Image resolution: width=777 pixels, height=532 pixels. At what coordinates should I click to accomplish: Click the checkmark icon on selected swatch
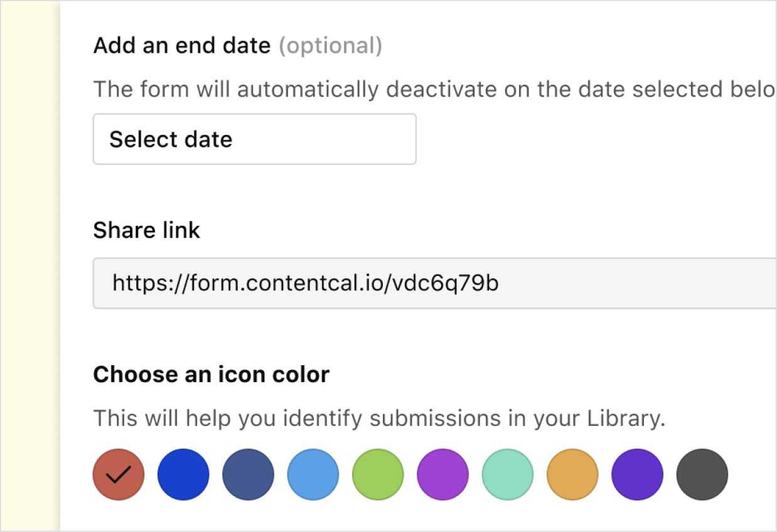tap(119, 475)
